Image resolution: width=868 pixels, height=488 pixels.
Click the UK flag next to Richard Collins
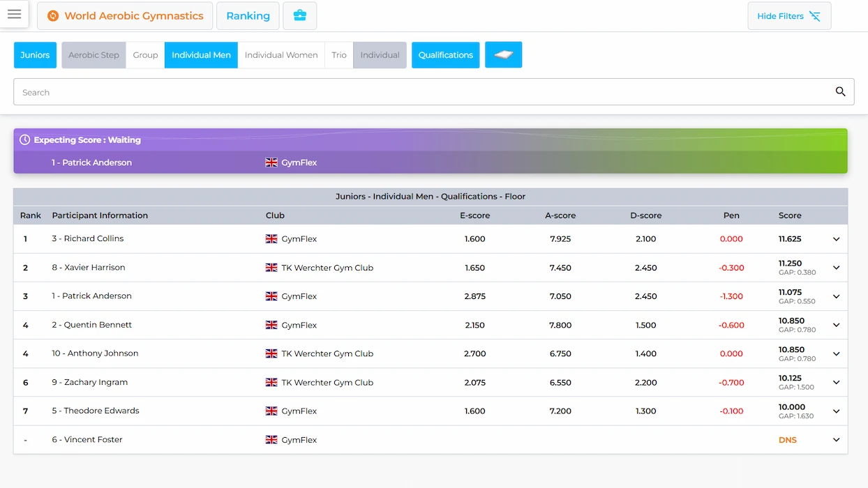tap(271, 239)
